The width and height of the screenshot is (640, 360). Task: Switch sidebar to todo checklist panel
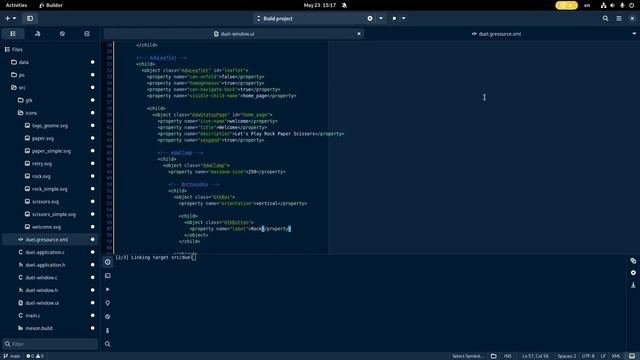87,34
